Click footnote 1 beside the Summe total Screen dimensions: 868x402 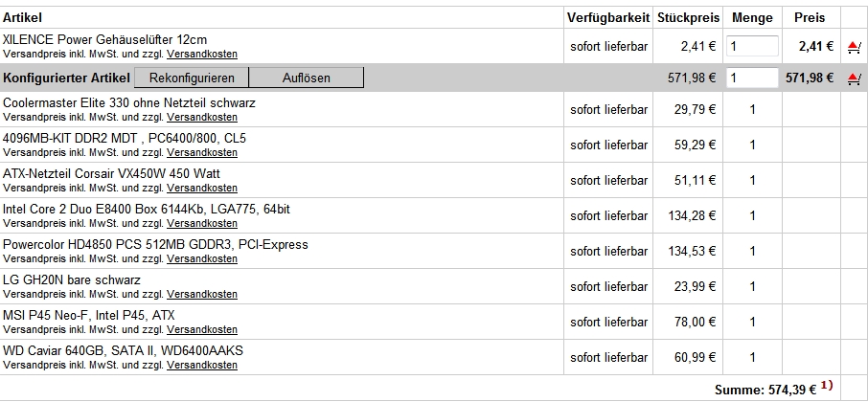(826, 386)
